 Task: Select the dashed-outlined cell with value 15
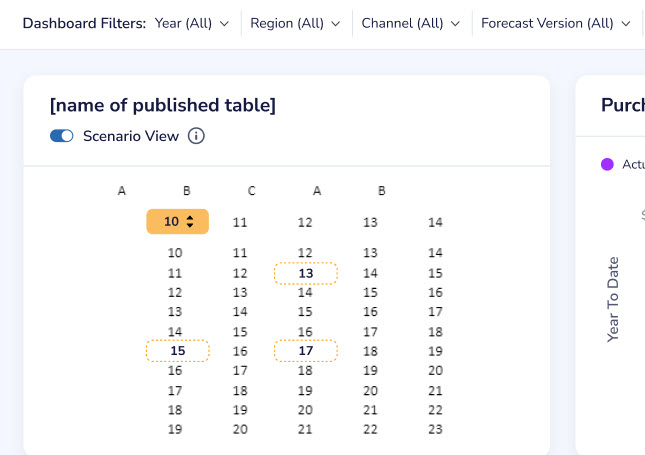pos(177,351)
